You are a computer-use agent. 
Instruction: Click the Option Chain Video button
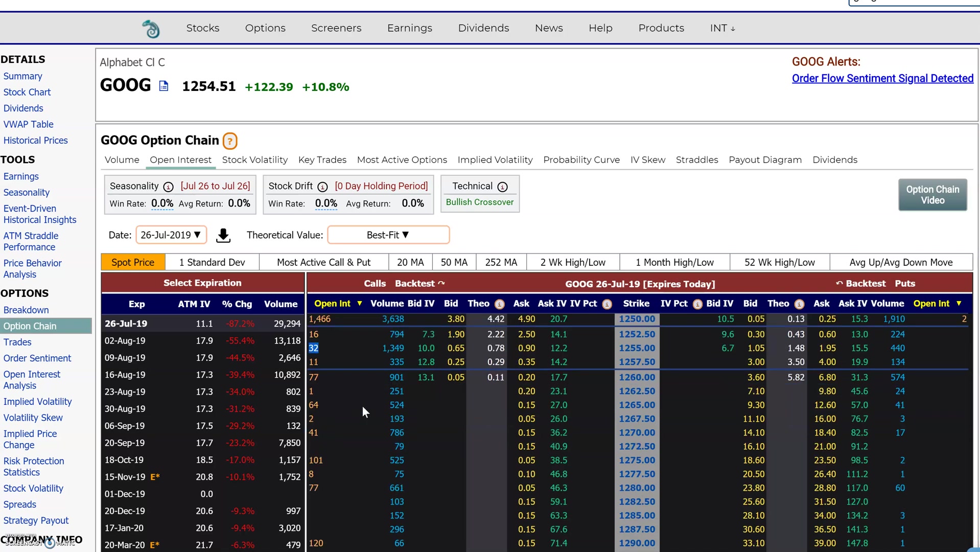click(932, 195)
